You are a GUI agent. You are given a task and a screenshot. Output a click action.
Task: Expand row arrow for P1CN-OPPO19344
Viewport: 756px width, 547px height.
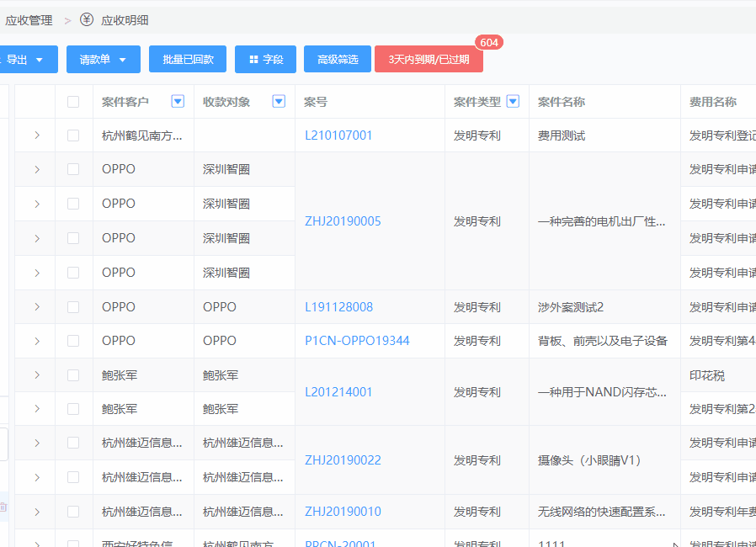pos(37,341)
